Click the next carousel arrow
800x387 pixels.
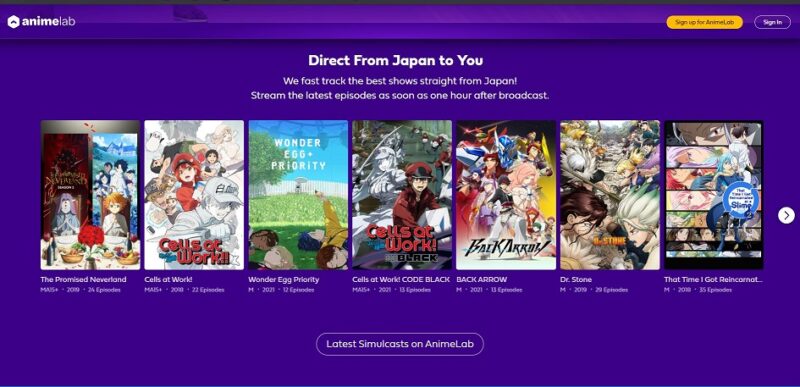pos(786,215)
